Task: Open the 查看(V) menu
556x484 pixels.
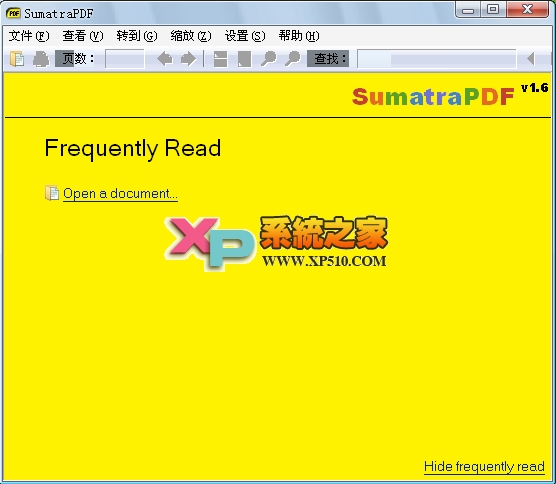Action: pos(83,36)
